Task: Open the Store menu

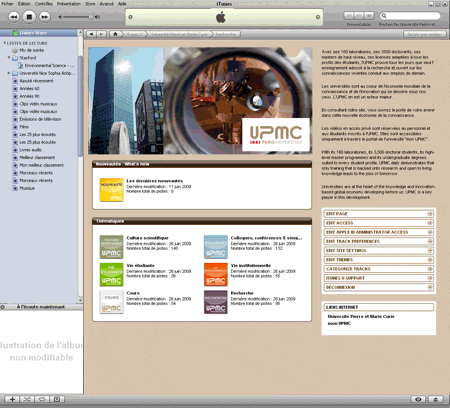Action: 90,4
